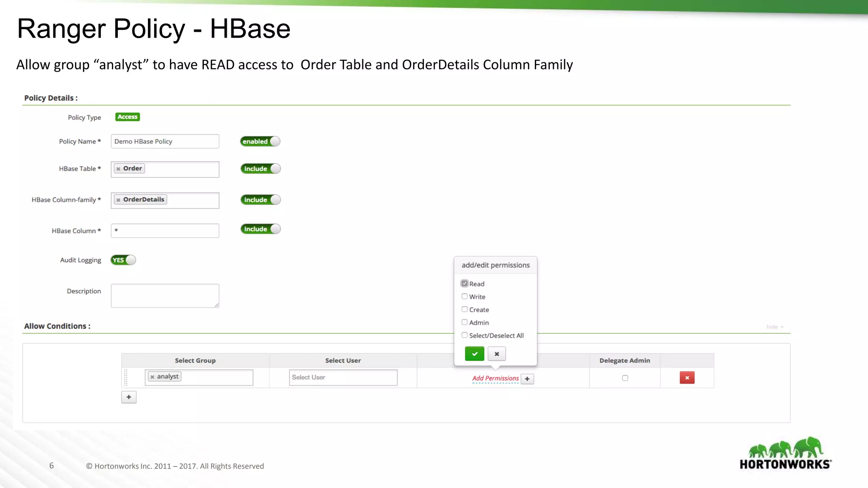Toggle include switch for HBase Table
This screenshot has width=868, height=488.
click(261, 169)
